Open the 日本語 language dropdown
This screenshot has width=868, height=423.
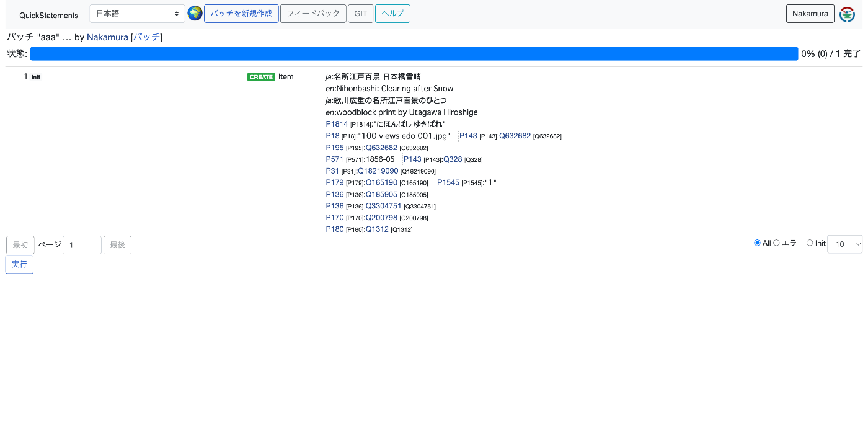(137, 13)
